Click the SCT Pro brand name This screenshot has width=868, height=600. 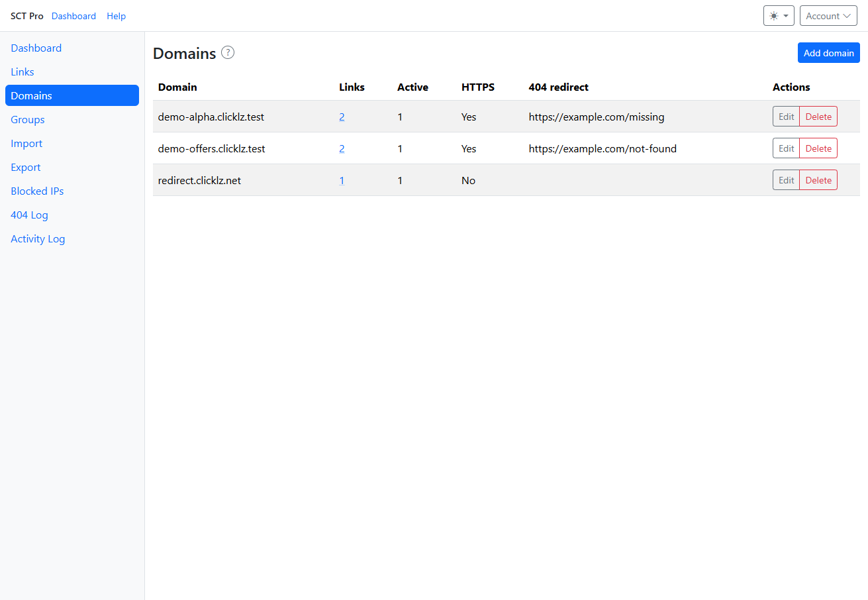point(27,16)
